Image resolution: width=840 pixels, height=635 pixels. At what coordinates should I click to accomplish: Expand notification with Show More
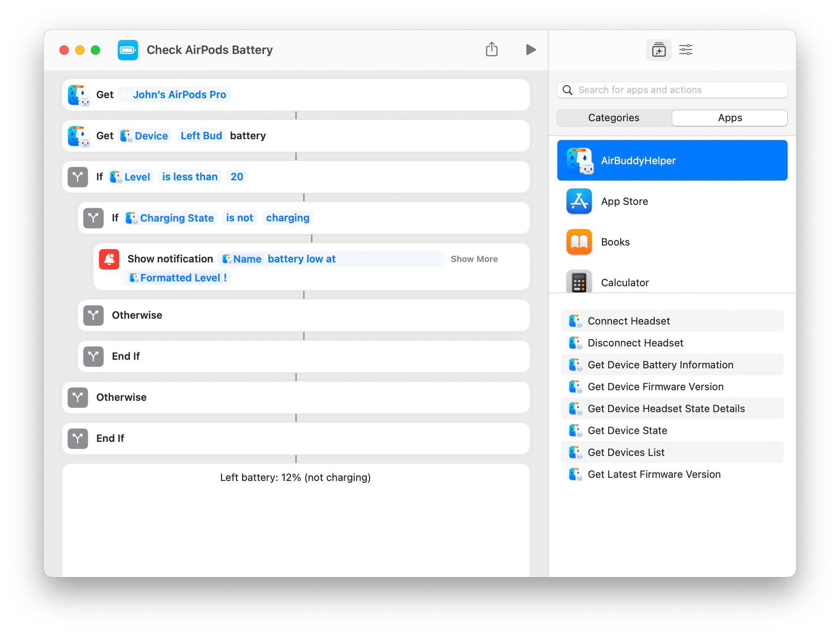pyautogui.click(x=474, y=259)
